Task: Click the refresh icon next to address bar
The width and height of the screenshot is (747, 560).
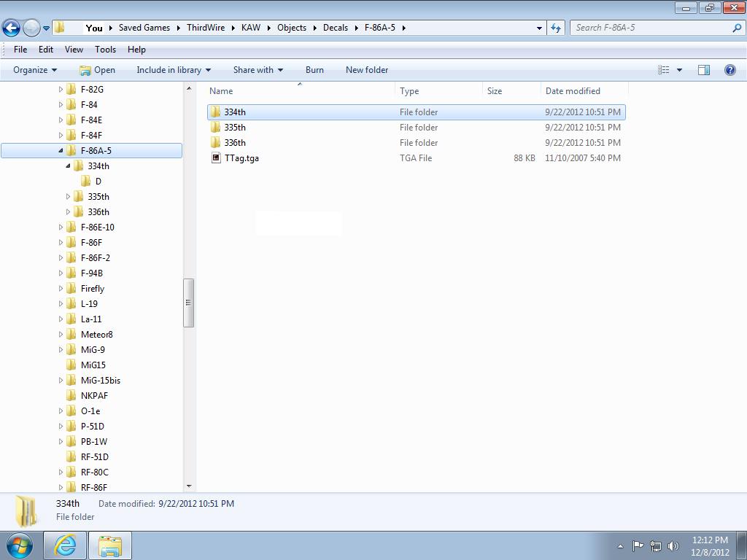Action: 556,28
